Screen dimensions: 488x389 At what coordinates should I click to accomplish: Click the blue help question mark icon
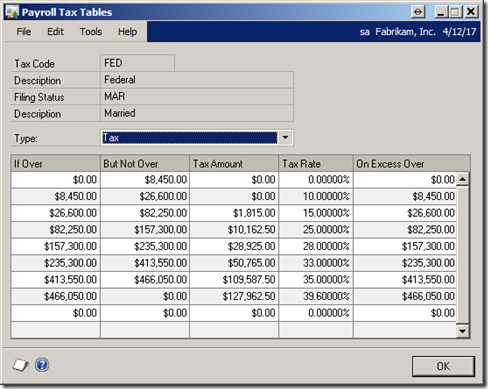click(x=42, y=365)
